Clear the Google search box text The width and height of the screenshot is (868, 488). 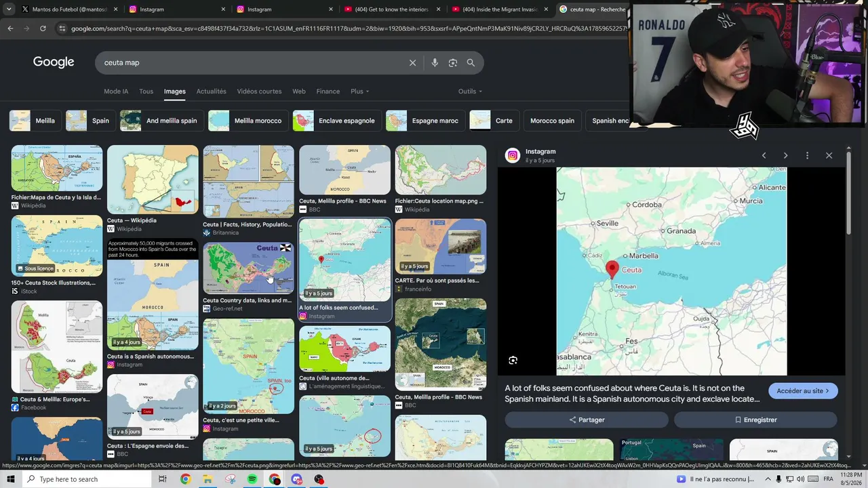[x=412, y=62]
